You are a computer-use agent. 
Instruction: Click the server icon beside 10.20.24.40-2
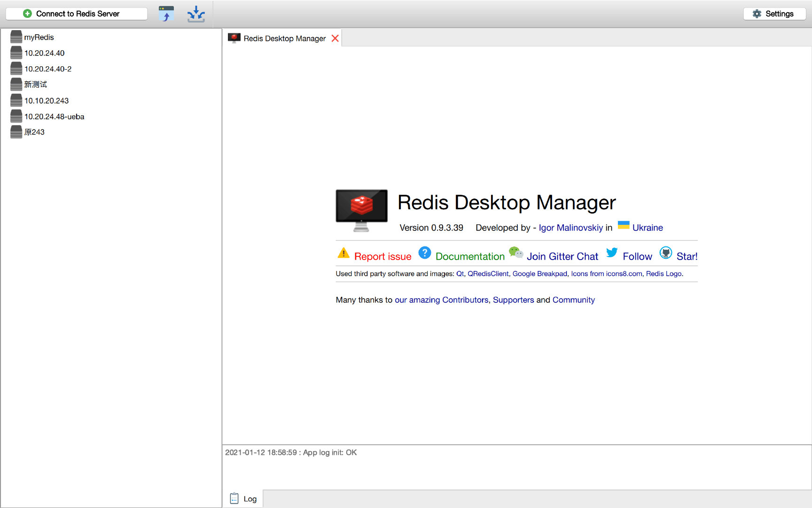[16, 69]
